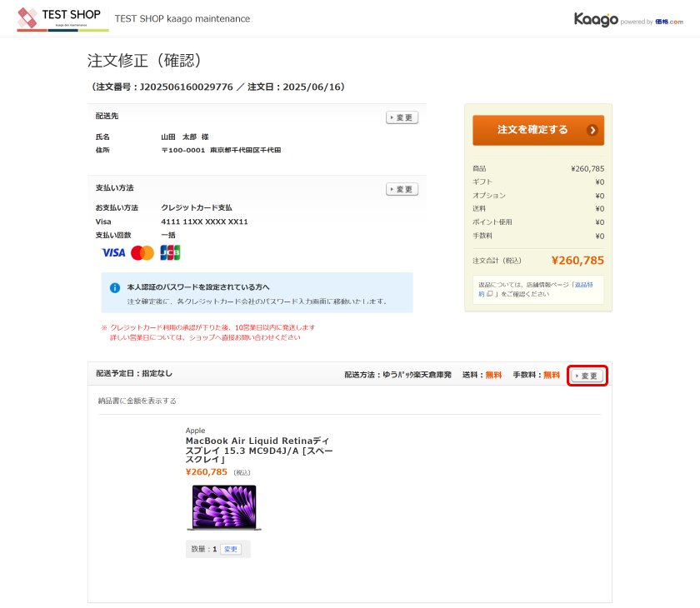700x608 pixels.
Task: Click the VISA card icon
Action: [x=113, y=253]
